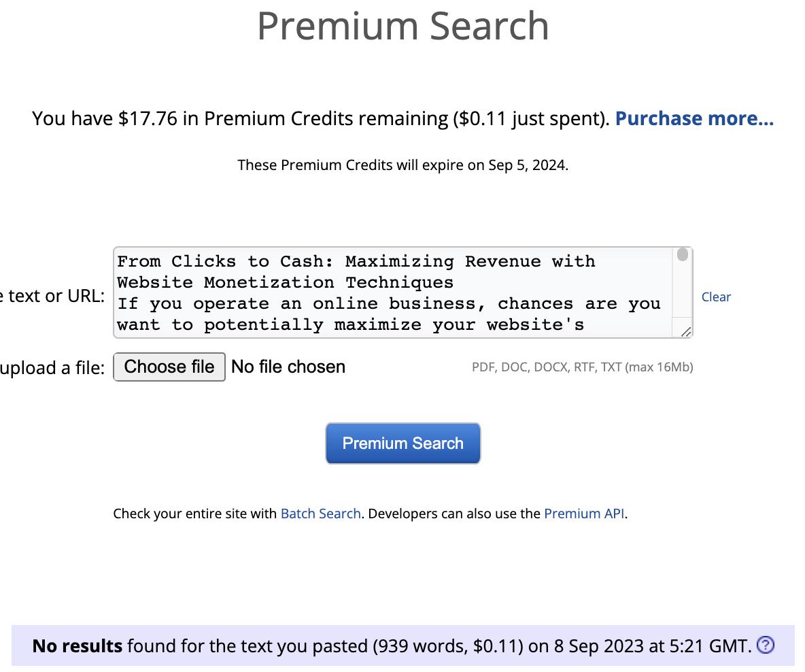The image size is (805, 672).
Task: Click the "No file chosen" label
Action: [x=288, y=367]
